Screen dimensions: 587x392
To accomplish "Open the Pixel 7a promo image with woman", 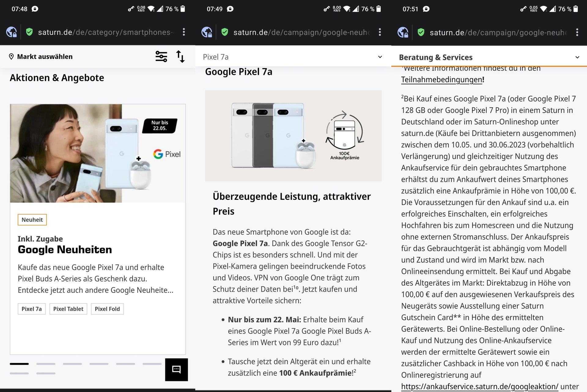I will coord(98,153).
